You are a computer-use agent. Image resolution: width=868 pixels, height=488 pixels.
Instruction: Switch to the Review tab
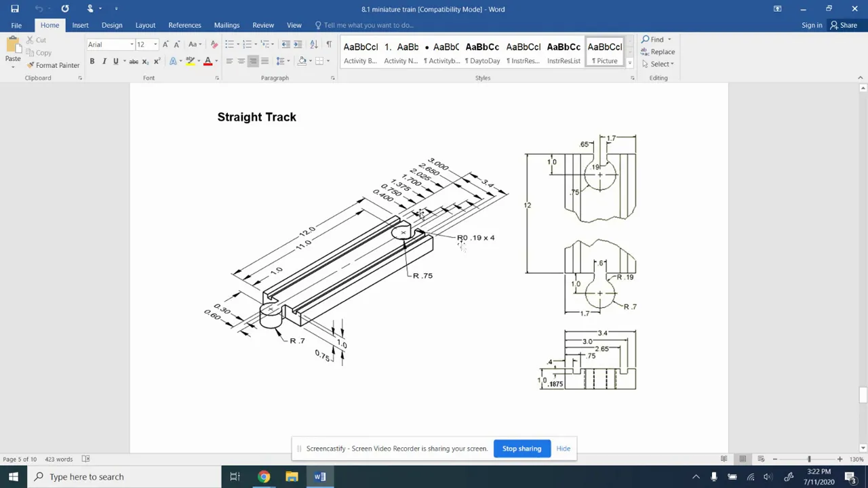tap(263, 25)
